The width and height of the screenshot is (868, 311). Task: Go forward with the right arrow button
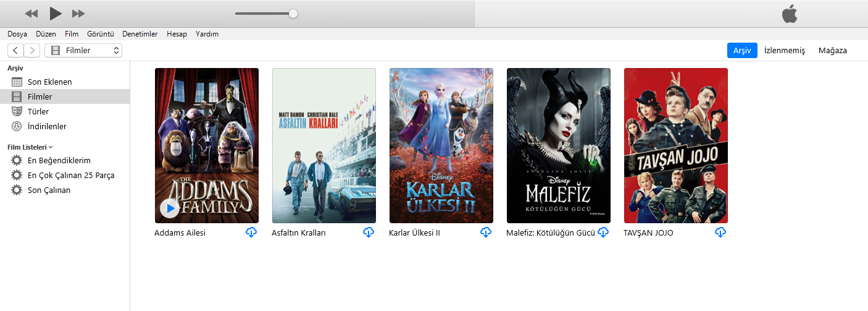32,51
